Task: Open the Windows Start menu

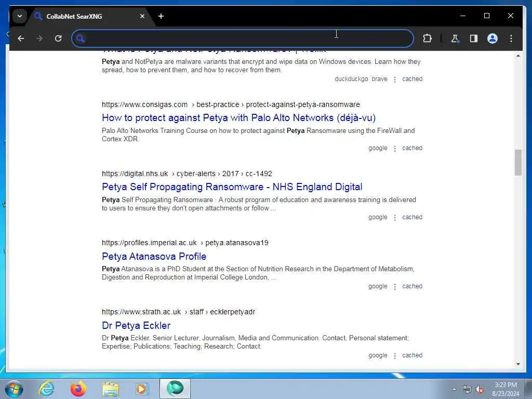Action: tap(14, 389)
